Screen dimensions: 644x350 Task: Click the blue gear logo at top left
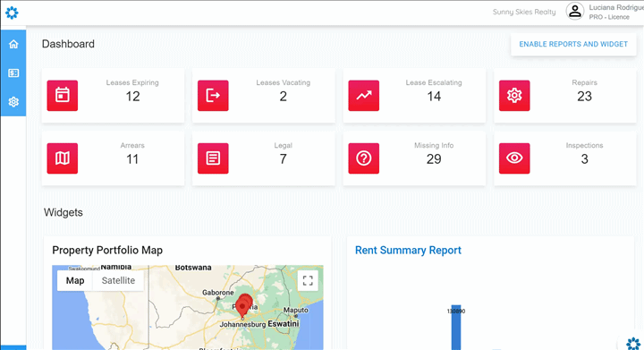pyautogui.click(x=12, y=13)
